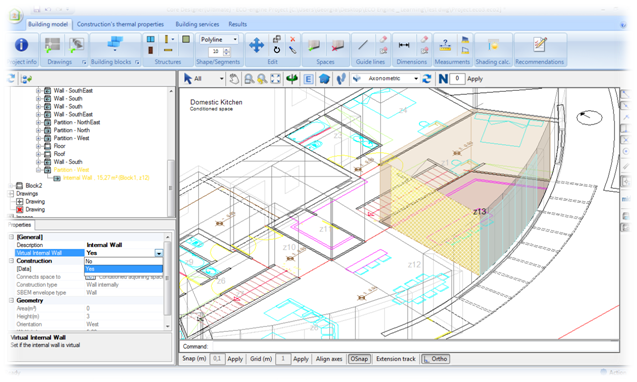Toggle Extension track

point(396,359)
